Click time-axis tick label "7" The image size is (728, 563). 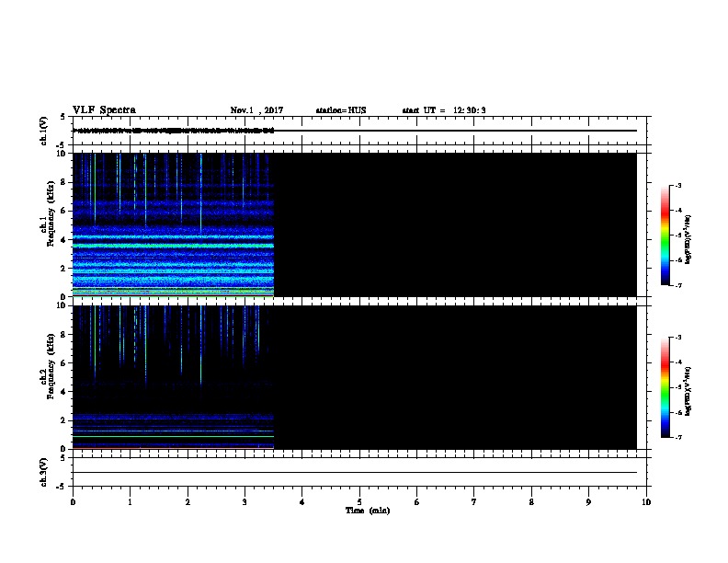(x=474, y=502)
